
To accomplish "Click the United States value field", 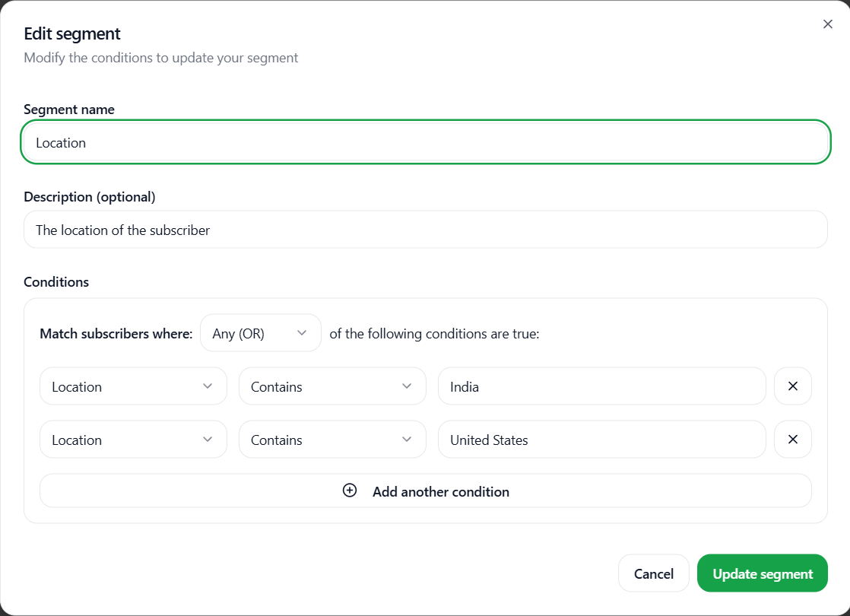I will [x=601, y=439].
